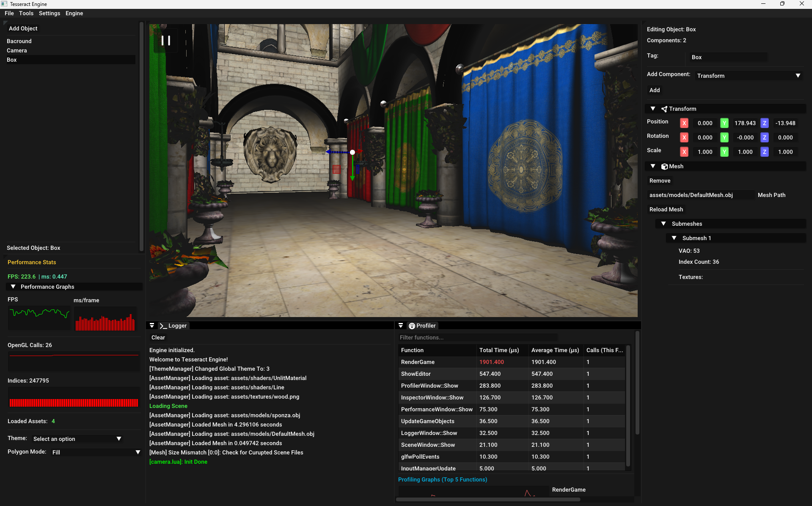This screenshot has height=506, width=812.
Task: Click the Position Z value -13.948
Action: click(785, 123)
